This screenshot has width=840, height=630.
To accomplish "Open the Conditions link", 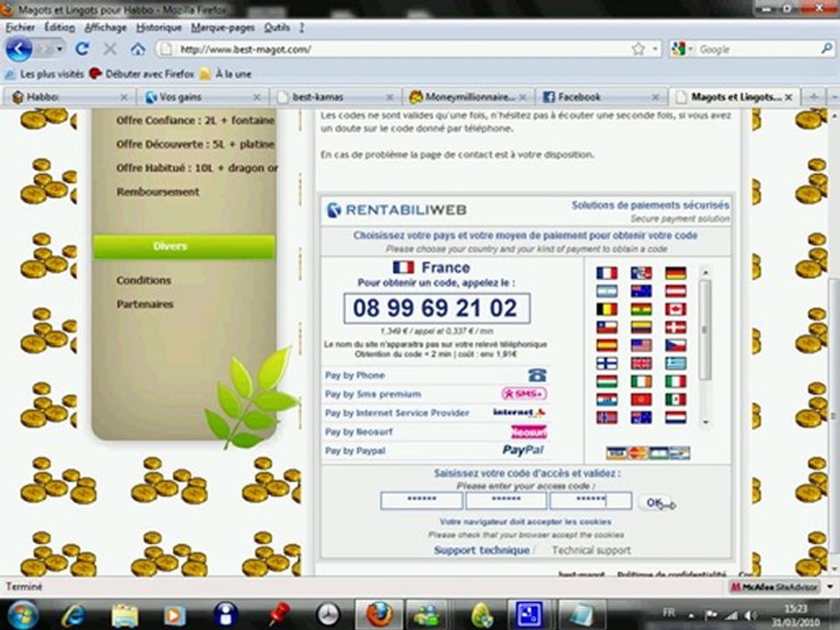I will (x=143, y=280).
